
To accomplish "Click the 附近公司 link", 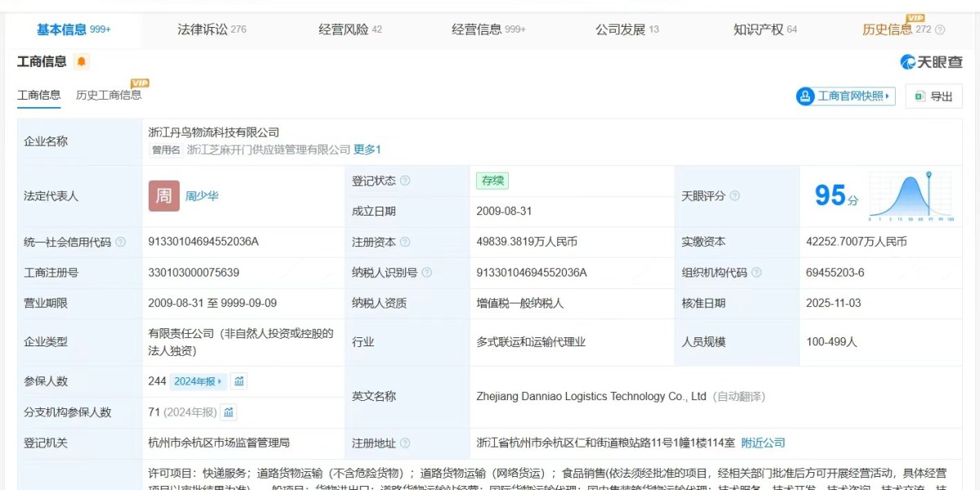I will 763,443.
